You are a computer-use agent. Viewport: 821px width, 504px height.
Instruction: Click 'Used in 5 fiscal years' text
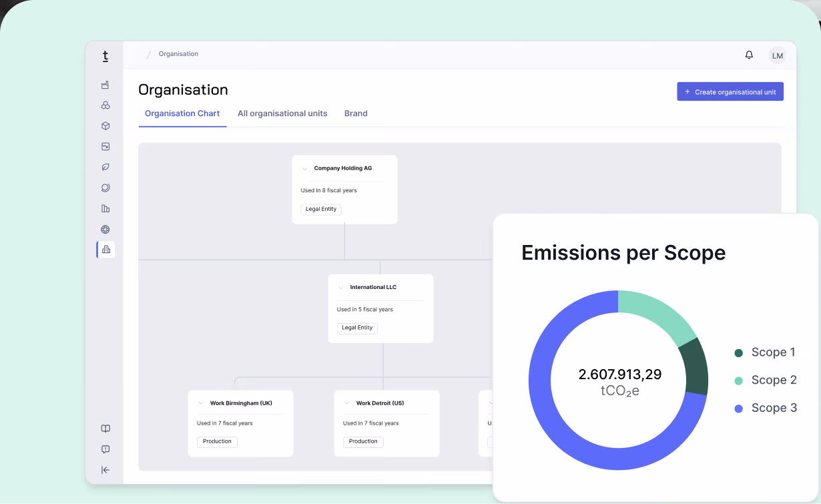[365, 310]
